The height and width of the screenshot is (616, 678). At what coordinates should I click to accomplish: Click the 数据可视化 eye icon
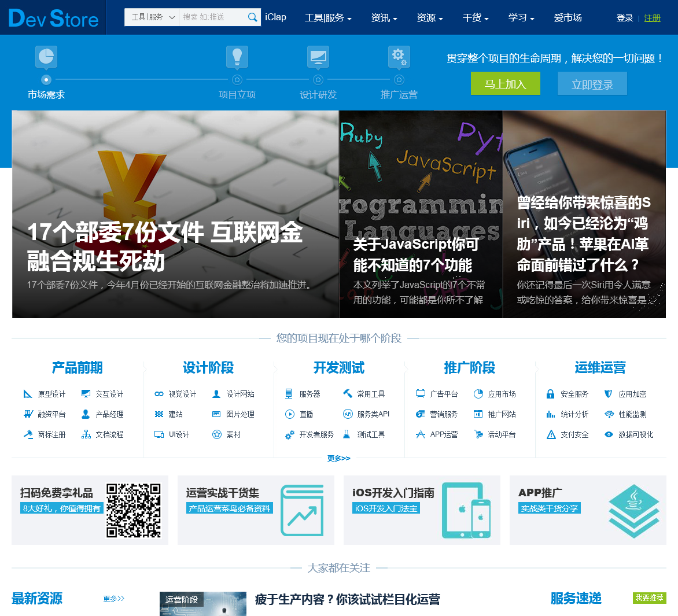pyautogui.click(x=609, y=434)
